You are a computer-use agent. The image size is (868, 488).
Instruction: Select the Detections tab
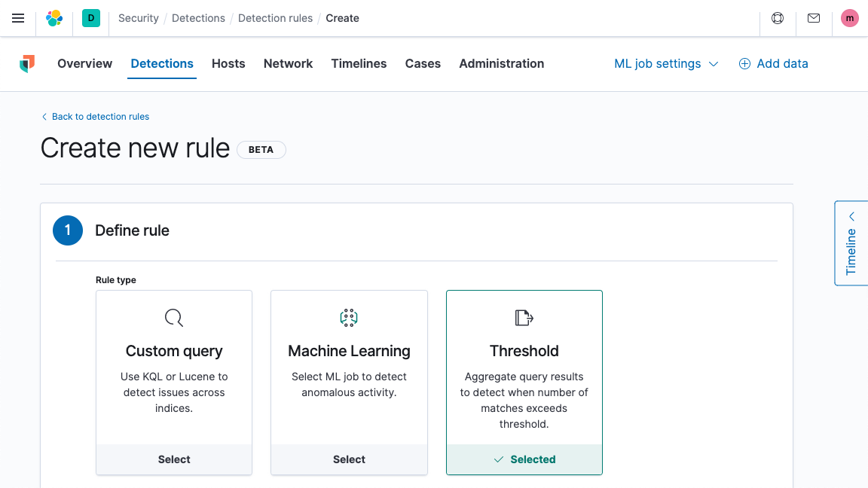(162, 63)
